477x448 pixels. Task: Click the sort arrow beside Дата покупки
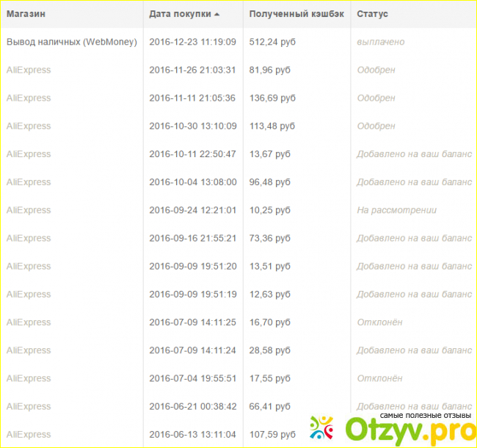pos(217,15)
